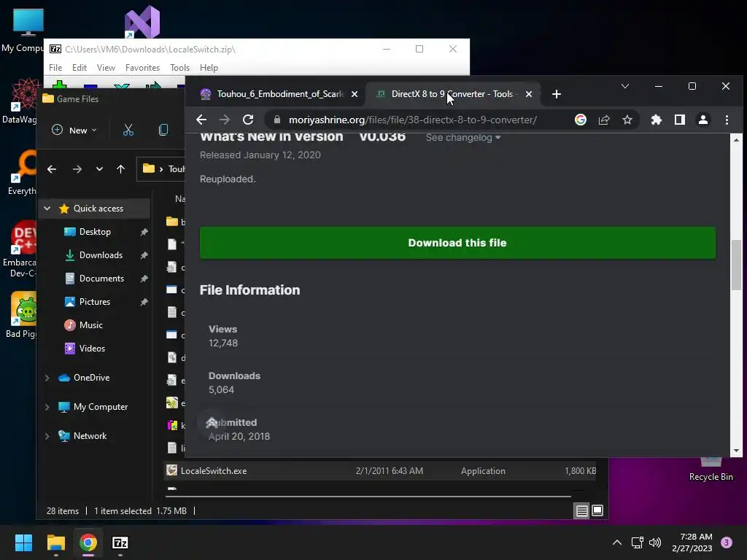This screenshot has width=747, height=560.
Task: Open 7-Zip from taskbar
Action: (x=120, y=542)
